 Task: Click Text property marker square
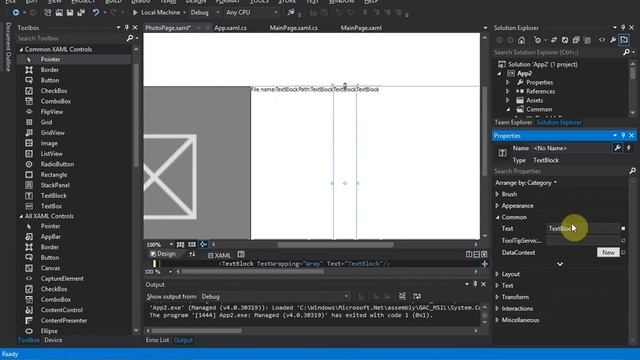[623, 229]
